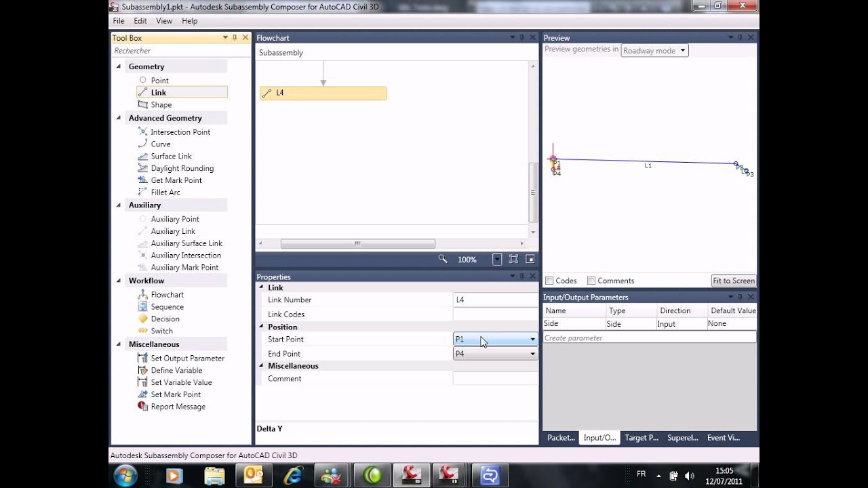Screen dimensions: 868x488
Task: Choose the Auxiliary Link tool
Action: (x=173, y=231)
